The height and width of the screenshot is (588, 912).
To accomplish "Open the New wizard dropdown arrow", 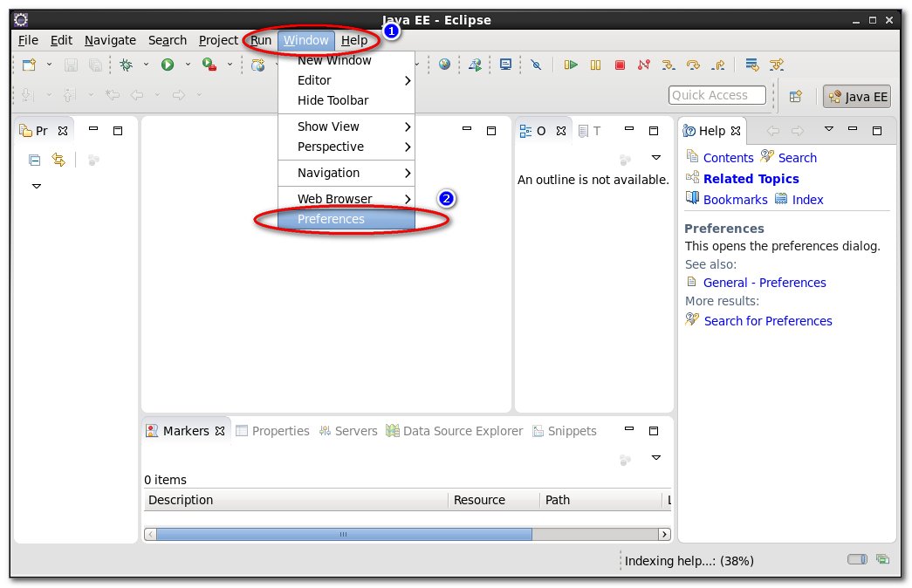I will point(50,65).
